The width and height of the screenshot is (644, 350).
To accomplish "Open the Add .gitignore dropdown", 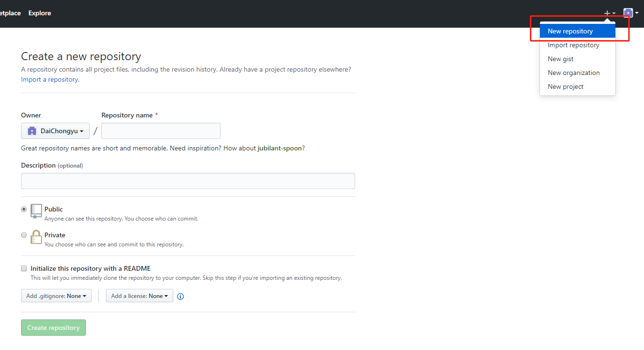I will click(x=56, y=296).
